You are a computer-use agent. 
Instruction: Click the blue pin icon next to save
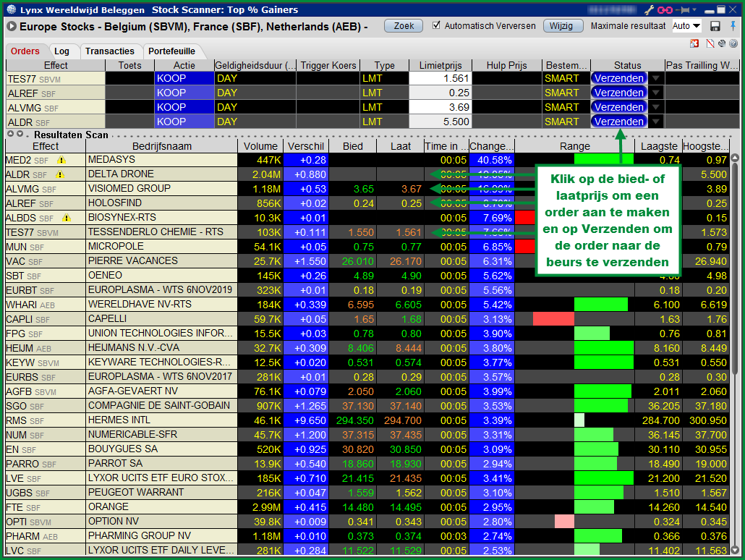[733, 25]
